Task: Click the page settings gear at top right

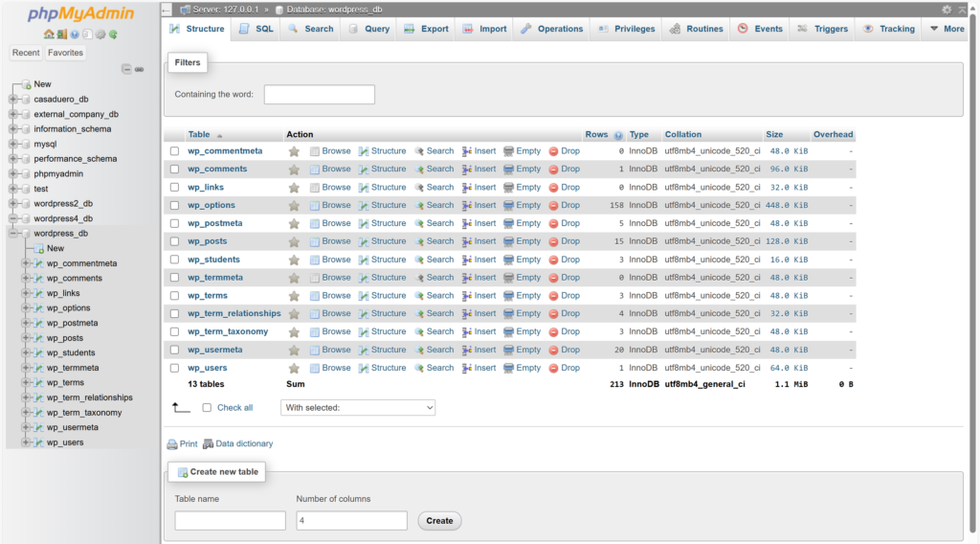Action: coord(947,10)
